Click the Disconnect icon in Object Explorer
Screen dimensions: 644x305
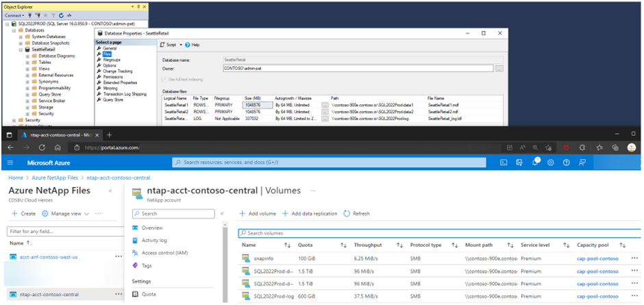tap(36, 15)
